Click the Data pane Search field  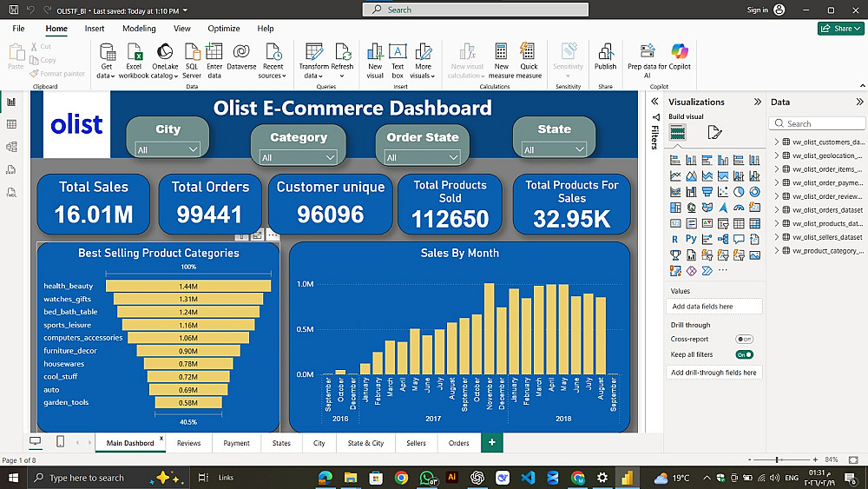tap(817, 123)
